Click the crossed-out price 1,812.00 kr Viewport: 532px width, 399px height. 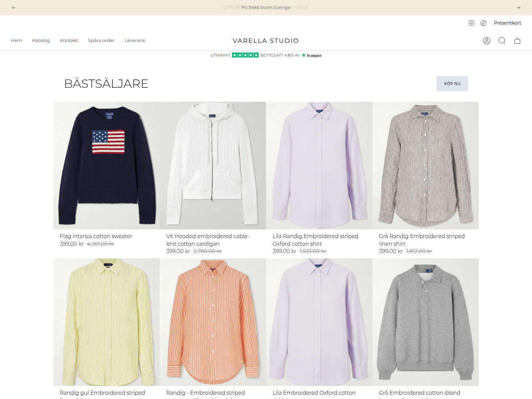click(419, 251)
